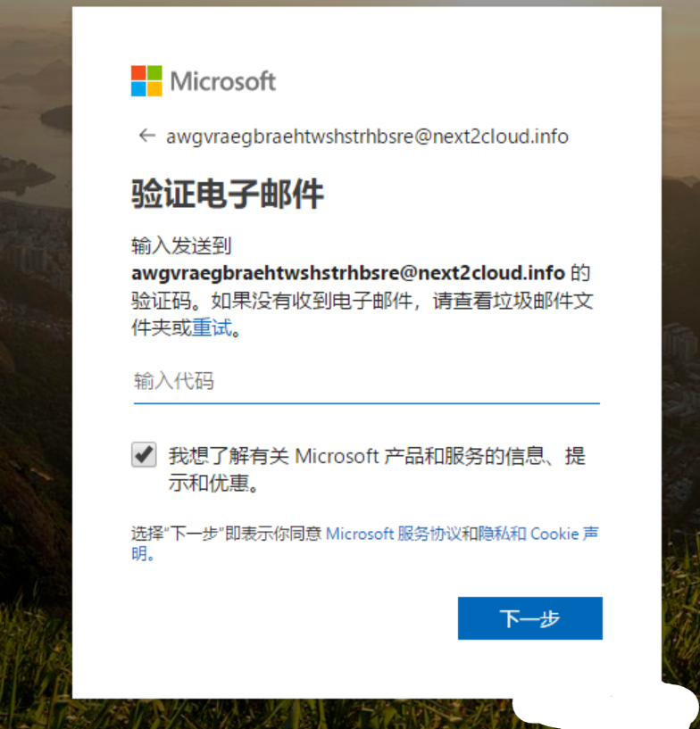Screen dimensions: 700x729
Task: Click the 重试 retry link
Action: click(x=212, y=327)
